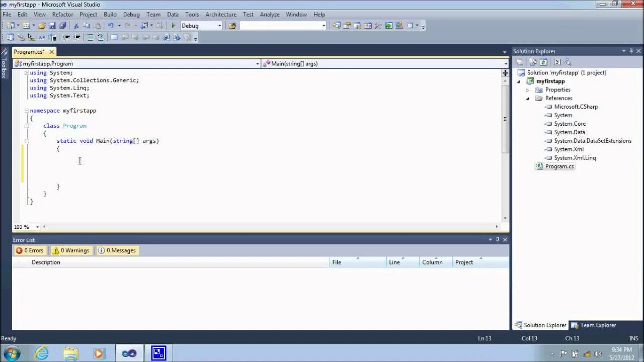Image resolution: width=644 pixels, height=362 pixels.
Task: Switch to the Team Explorer tab
Action: pyautogui.click(x=594, y=325)
